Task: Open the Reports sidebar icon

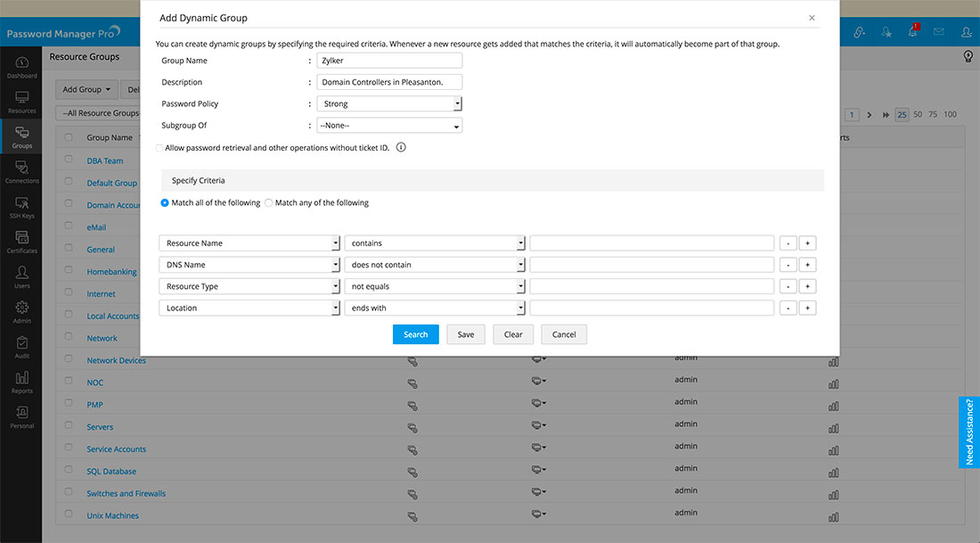Action: (21, 382)
